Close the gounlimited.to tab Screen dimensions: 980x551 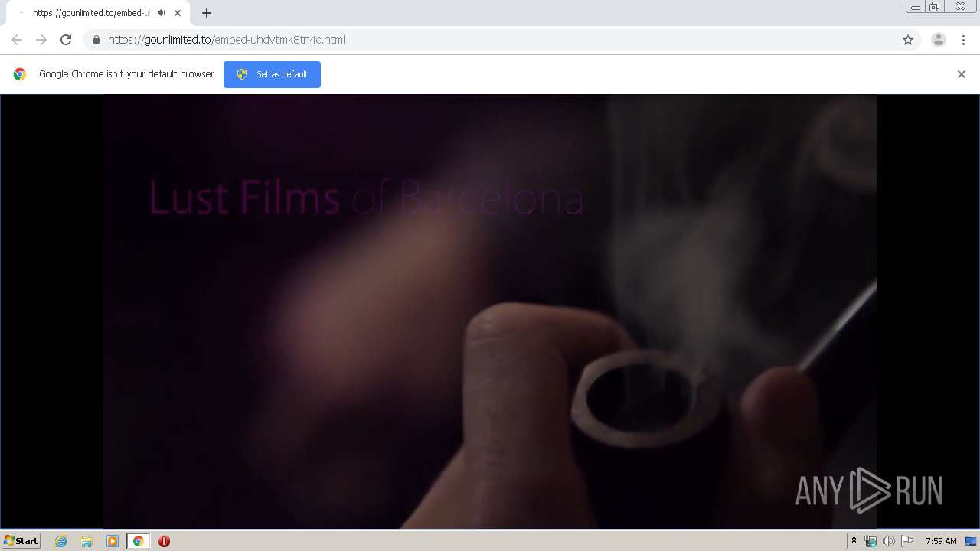tap(178, 13)
